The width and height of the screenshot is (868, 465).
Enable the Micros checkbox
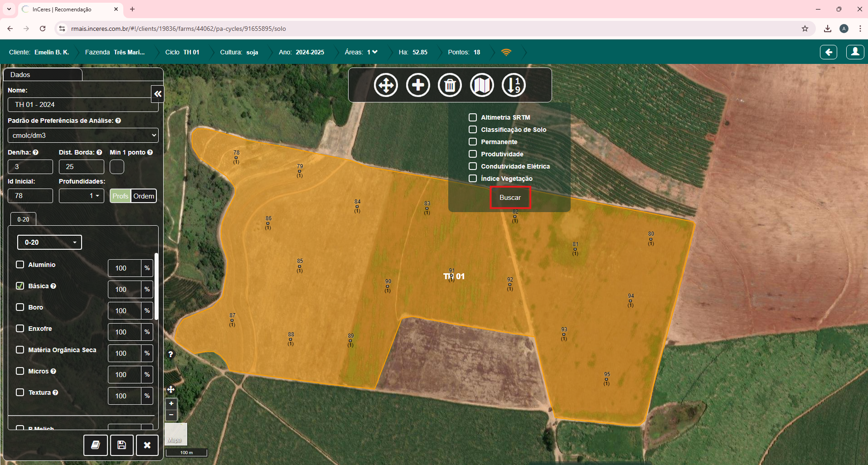click(20, 371)
